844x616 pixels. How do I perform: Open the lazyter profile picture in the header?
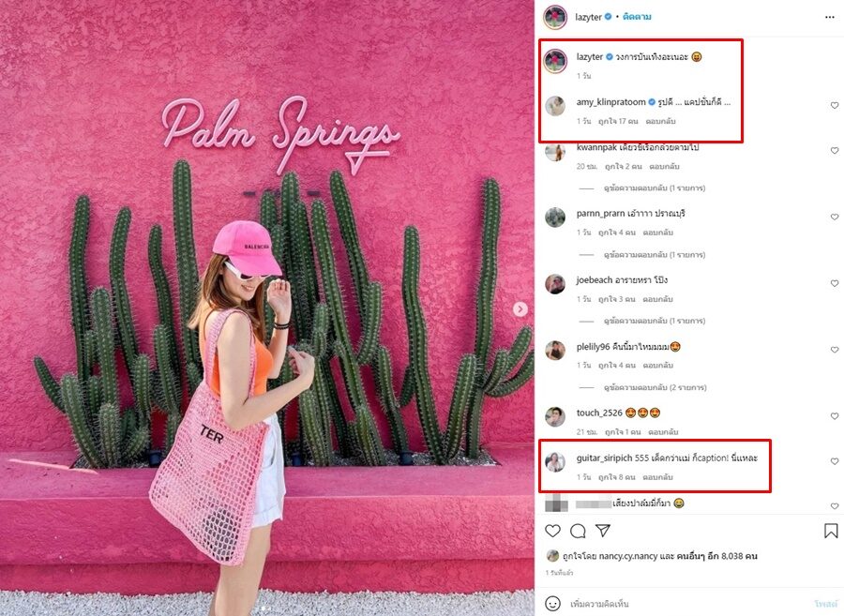click(555, 17)
